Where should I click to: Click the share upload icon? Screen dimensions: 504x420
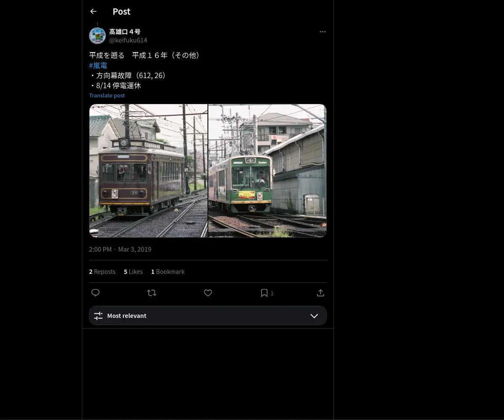(x=320, y=293)
